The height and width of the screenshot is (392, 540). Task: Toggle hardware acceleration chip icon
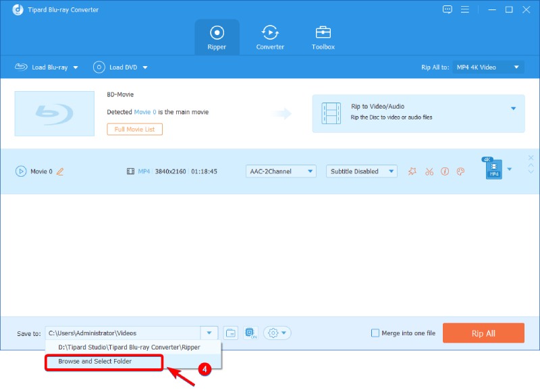tap(250, 333)
